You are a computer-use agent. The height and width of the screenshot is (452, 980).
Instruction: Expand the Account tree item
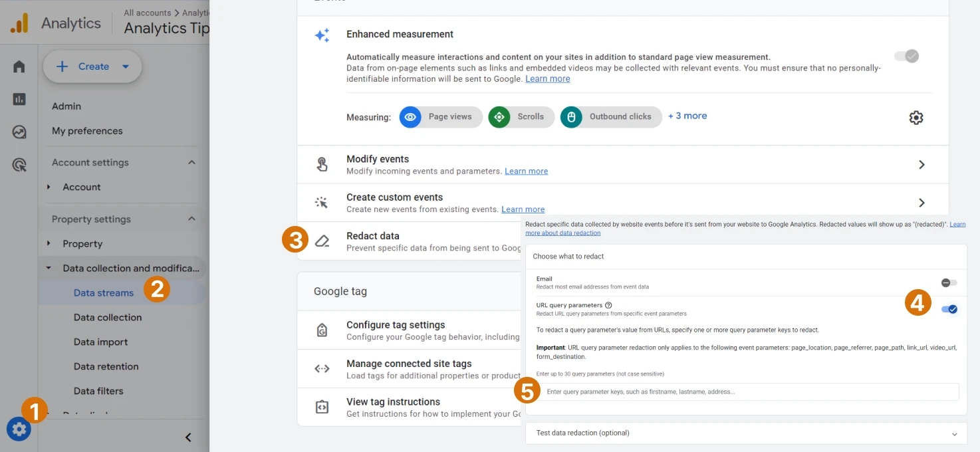[49, 187]
